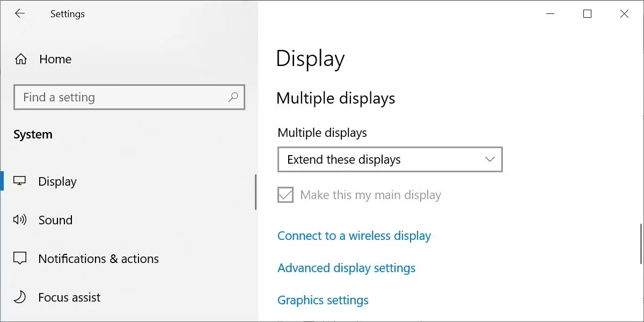
Task: Select the Display entry in the System menu
Action: pos(57,181)
